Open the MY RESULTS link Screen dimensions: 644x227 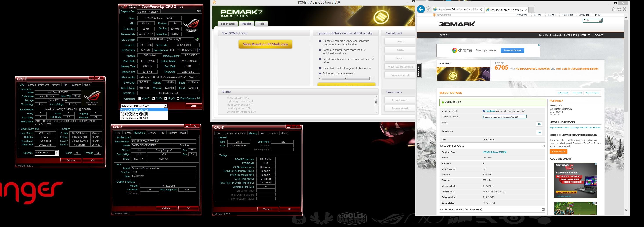tap(570, 35)
